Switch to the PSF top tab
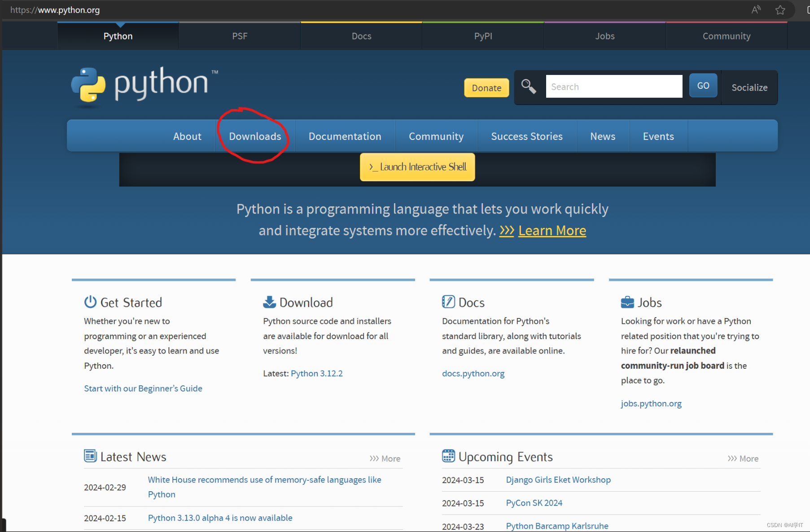The width and height of the screenshot is (810, 532). [x=240, y=36]
